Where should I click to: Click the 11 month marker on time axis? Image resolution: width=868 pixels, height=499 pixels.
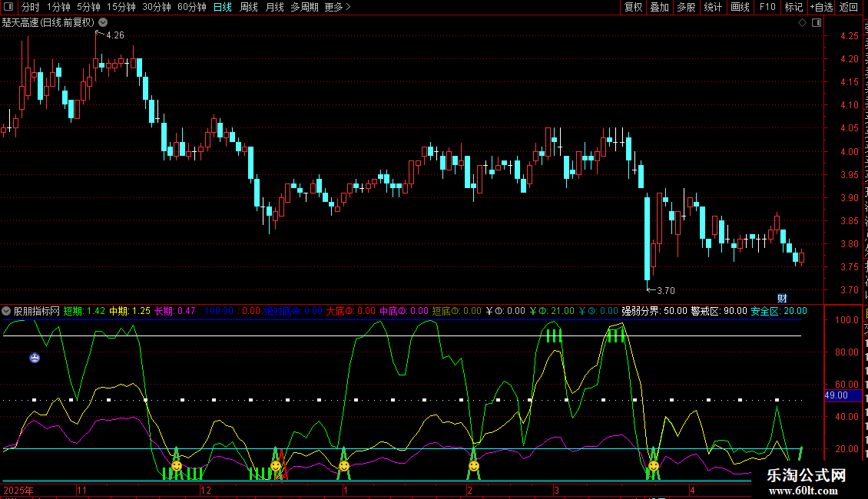[x=82, y=490]
